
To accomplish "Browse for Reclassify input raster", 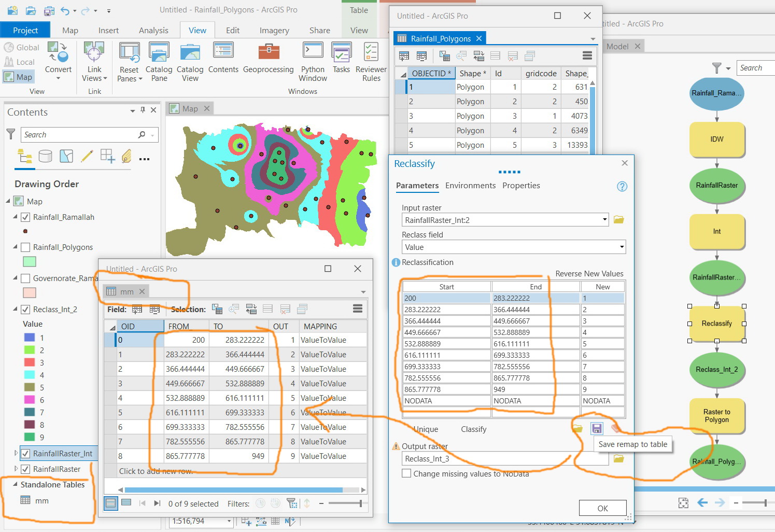I will (618, 220).
